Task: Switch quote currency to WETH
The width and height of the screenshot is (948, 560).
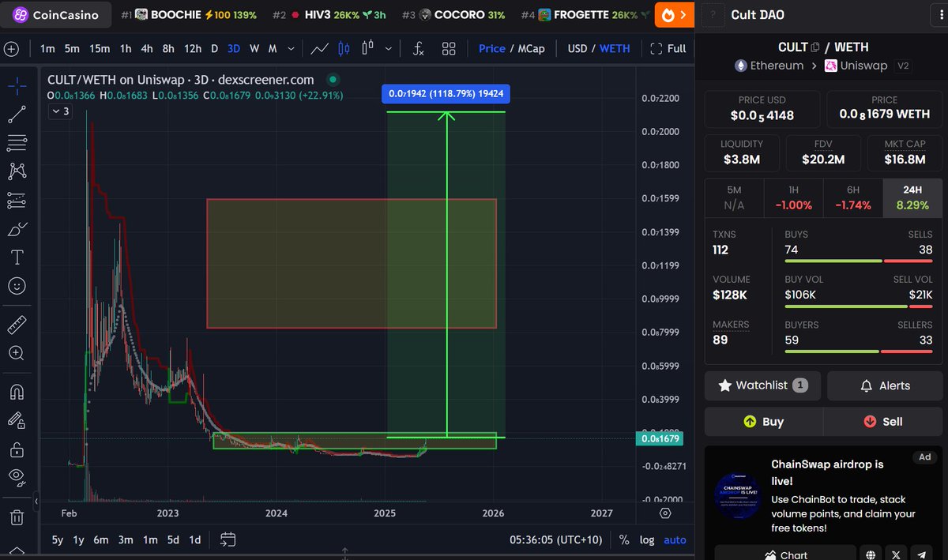Action: (x=615, y=49)
